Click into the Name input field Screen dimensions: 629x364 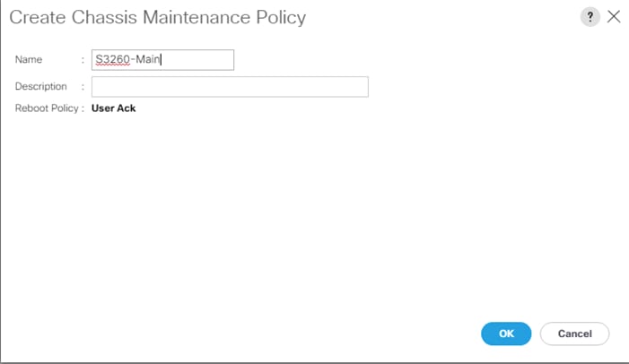(x=162, y=60)
